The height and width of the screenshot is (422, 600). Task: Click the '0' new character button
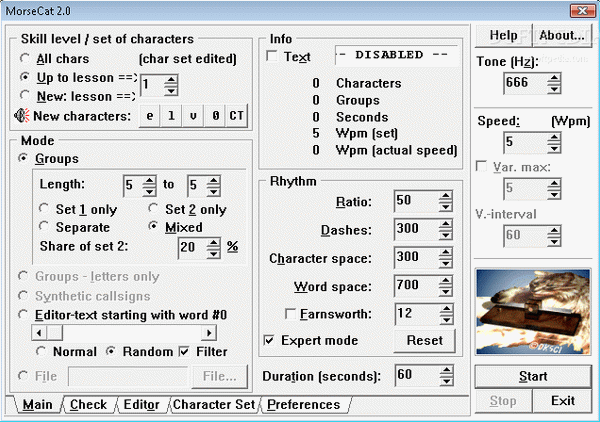215,116
